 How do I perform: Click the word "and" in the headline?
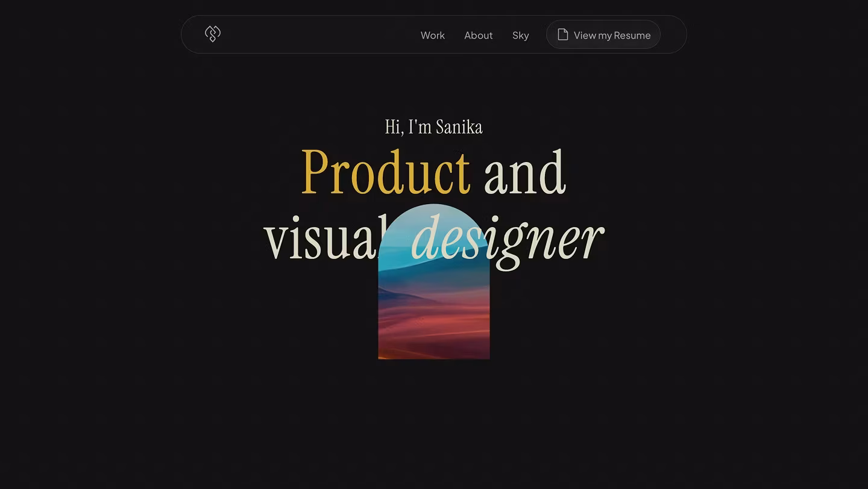click(x=524, y=172)
